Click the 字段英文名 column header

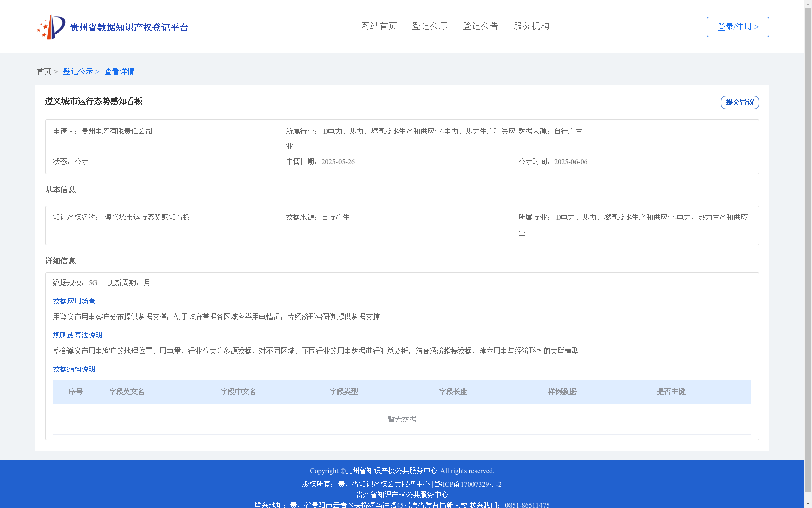tap(127, 392)
